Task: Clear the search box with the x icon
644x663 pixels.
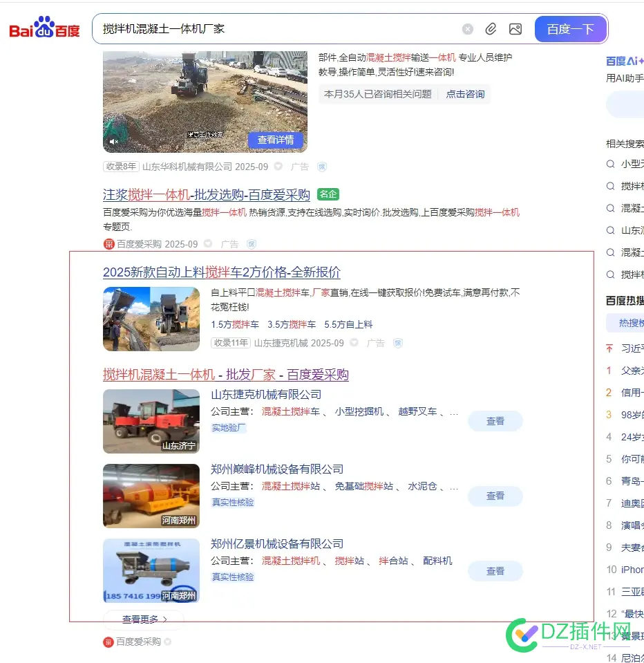Action: (468, 28)
